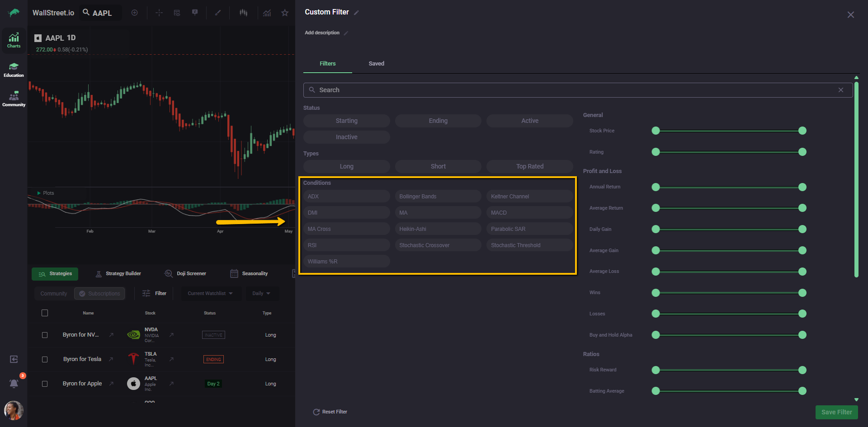The image size is (868, 427).
Task: Click the Stock Price slider left handle
Action: point(656,131)
